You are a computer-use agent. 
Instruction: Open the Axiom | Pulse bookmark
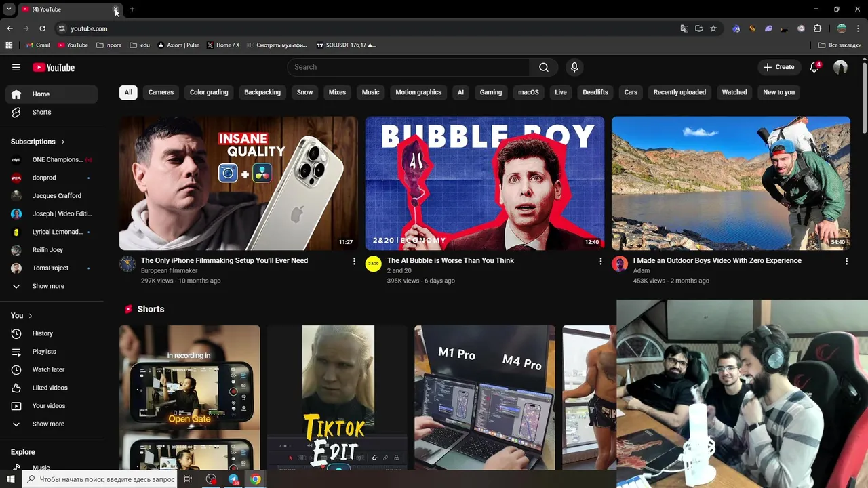pyautogui.click(x=178, y=45)
